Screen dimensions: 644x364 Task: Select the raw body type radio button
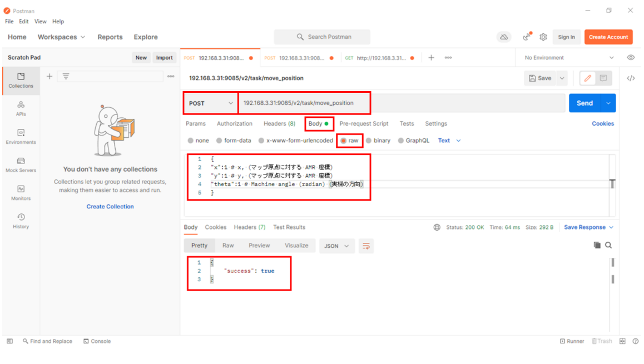click(344, 141)
